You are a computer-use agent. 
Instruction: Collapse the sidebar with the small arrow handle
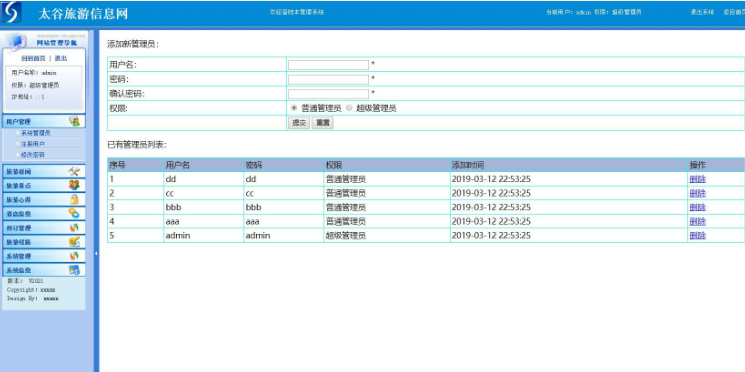coord(96,253)
